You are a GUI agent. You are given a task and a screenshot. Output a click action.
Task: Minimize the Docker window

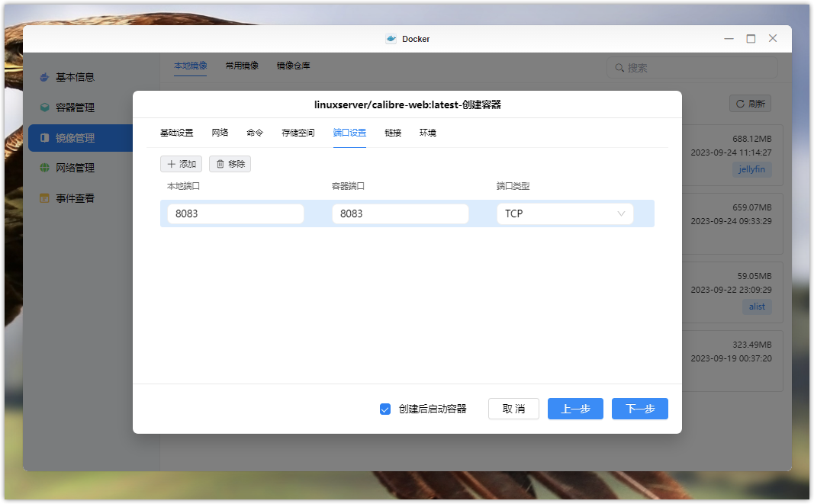(x=729, y=39)
